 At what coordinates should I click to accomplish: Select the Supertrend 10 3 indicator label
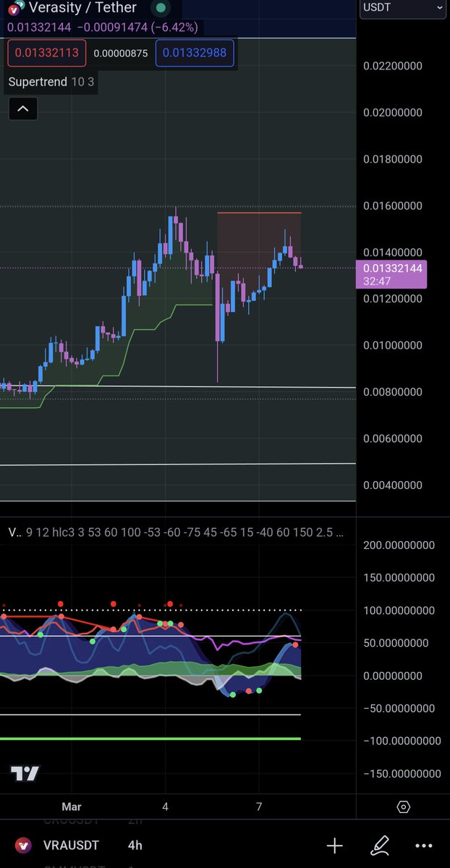pos(51,82)
